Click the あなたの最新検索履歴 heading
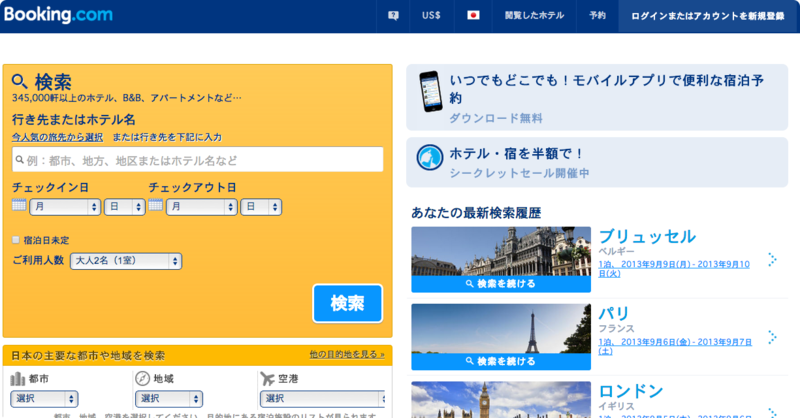This screenshot has height=418, width=800. coord(476,213)
